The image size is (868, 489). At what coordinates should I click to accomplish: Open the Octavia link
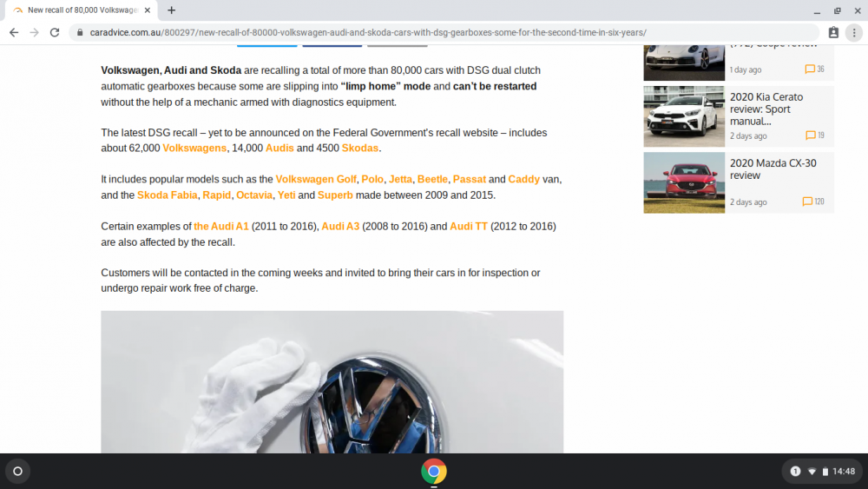[254, 195]
